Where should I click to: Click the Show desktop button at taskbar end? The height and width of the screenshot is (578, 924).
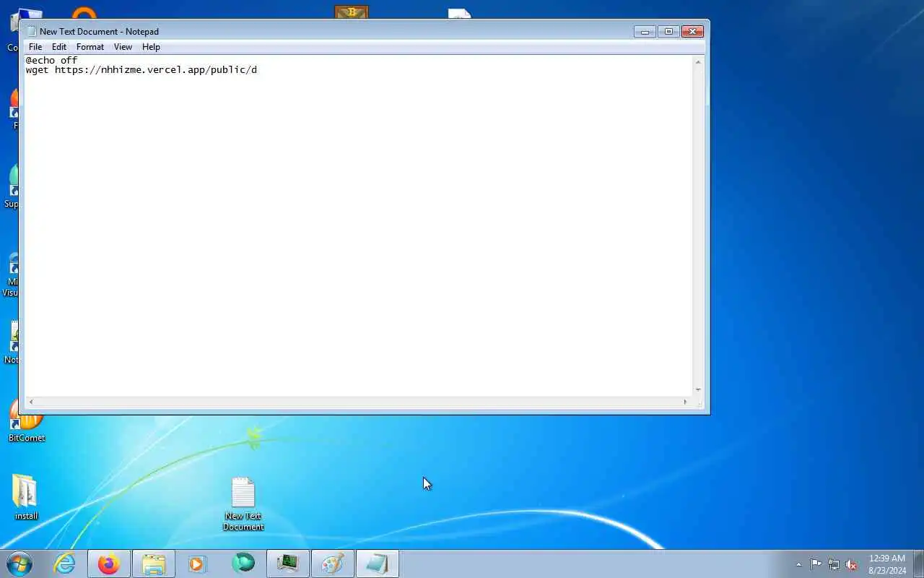[x=918, y=564]
